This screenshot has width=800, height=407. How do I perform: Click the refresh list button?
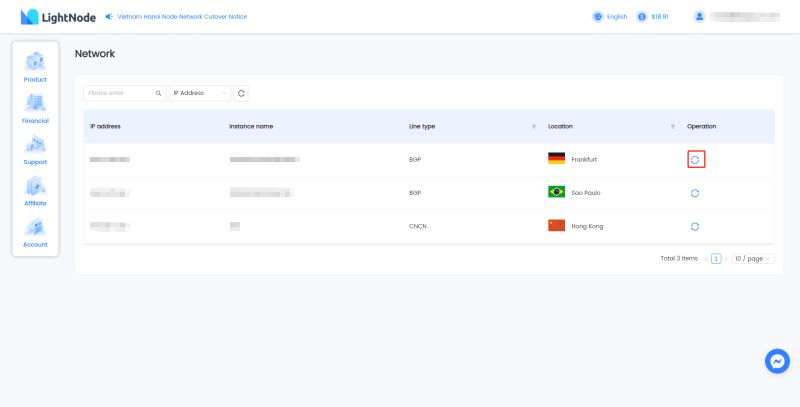(241, 93)
